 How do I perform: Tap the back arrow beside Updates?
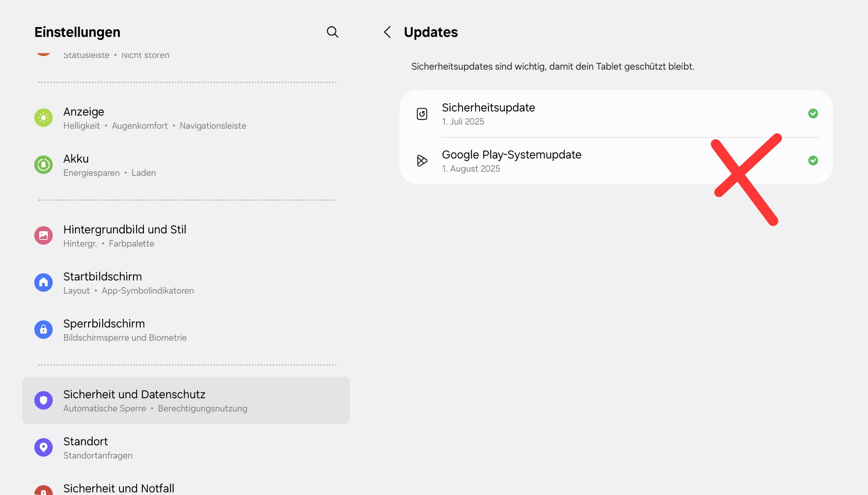pos(387,32)
